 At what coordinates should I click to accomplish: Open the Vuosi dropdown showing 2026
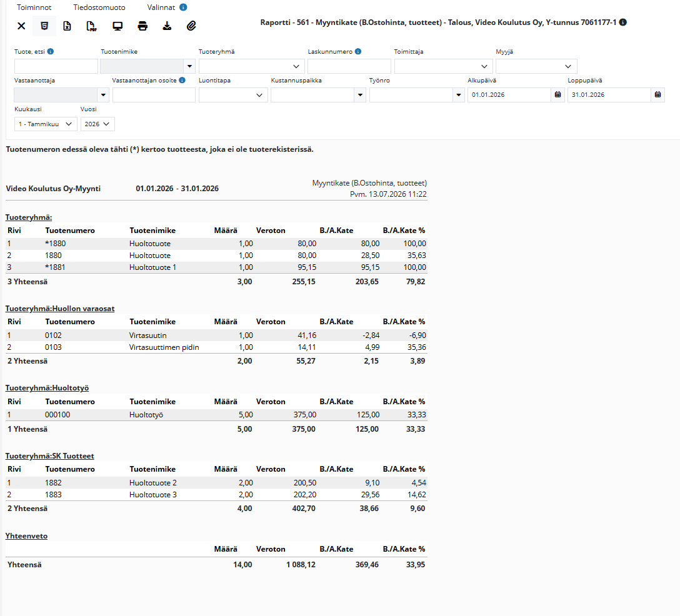pyautogui.click(x=97, y=124)
